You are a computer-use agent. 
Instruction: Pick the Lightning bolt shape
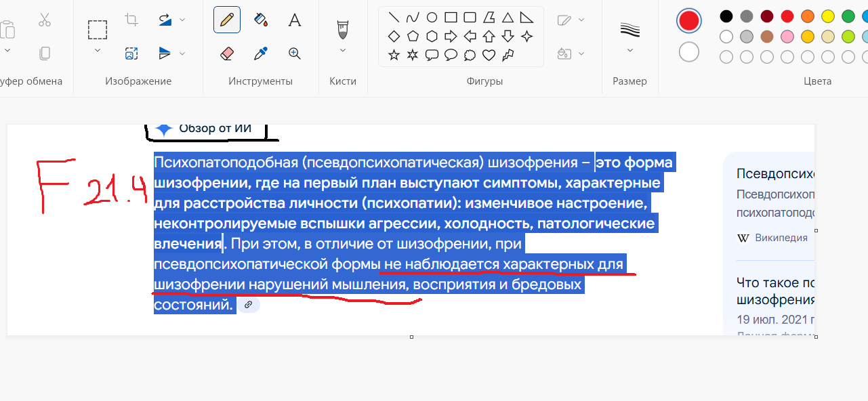pos(508,55)
